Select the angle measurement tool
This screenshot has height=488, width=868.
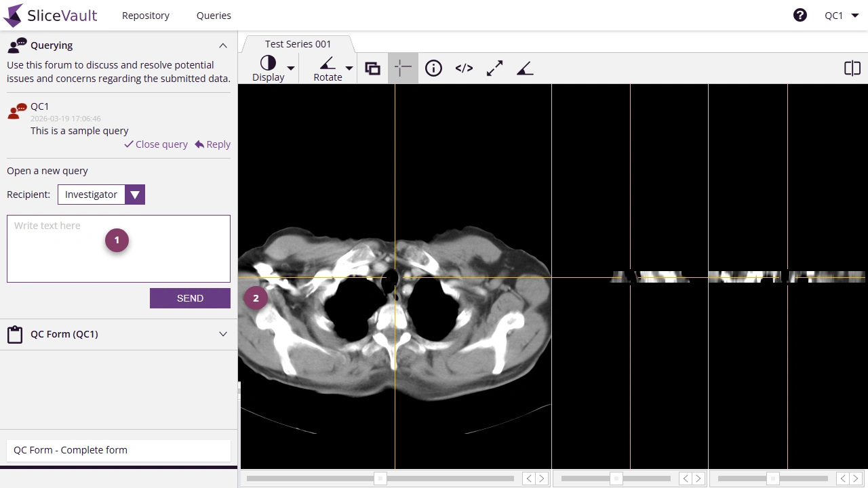(525, 68)
